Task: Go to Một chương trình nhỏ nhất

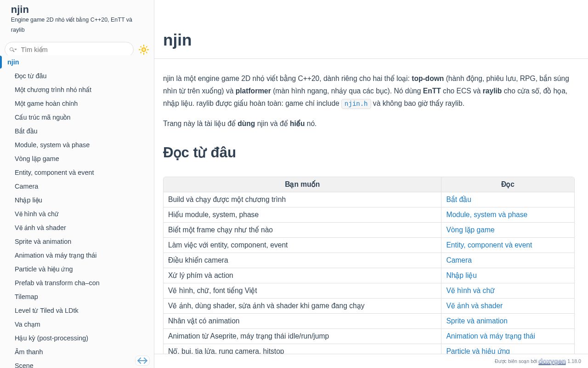Action: pos(53,90)
